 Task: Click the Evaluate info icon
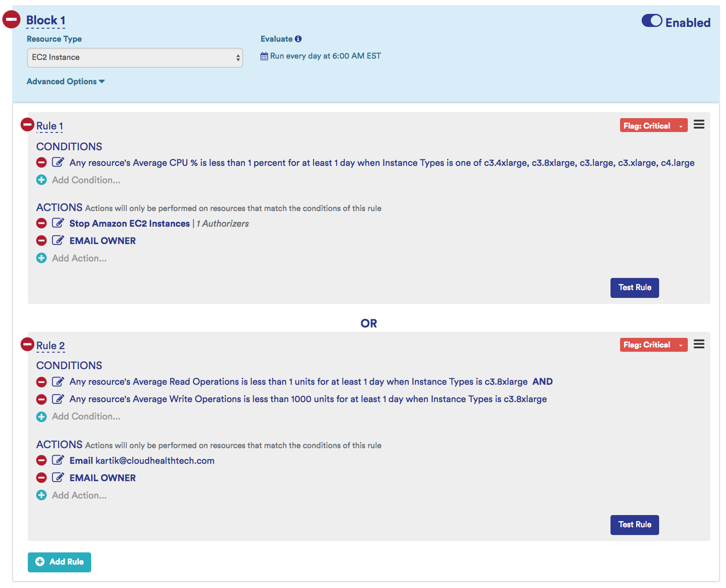[x=298, y=39]
